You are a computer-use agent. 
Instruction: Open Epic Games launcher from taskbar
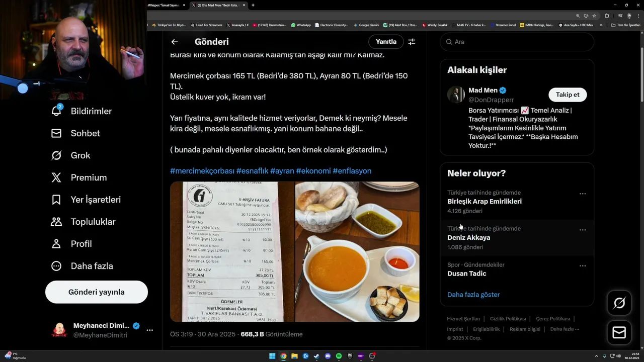(350, 356)
